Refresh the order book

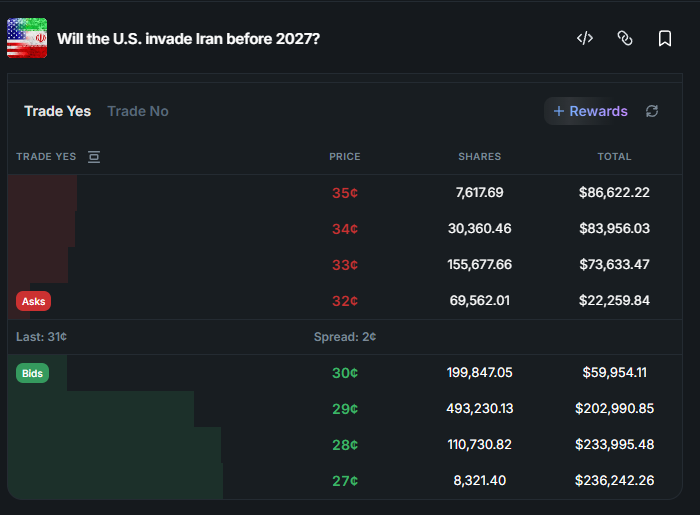coord(652,111)
